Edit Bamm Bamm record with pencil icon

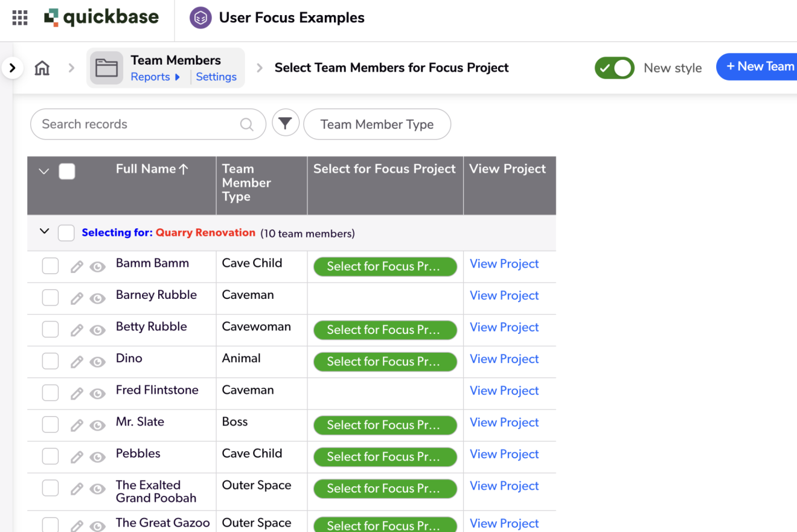point(77,266)
